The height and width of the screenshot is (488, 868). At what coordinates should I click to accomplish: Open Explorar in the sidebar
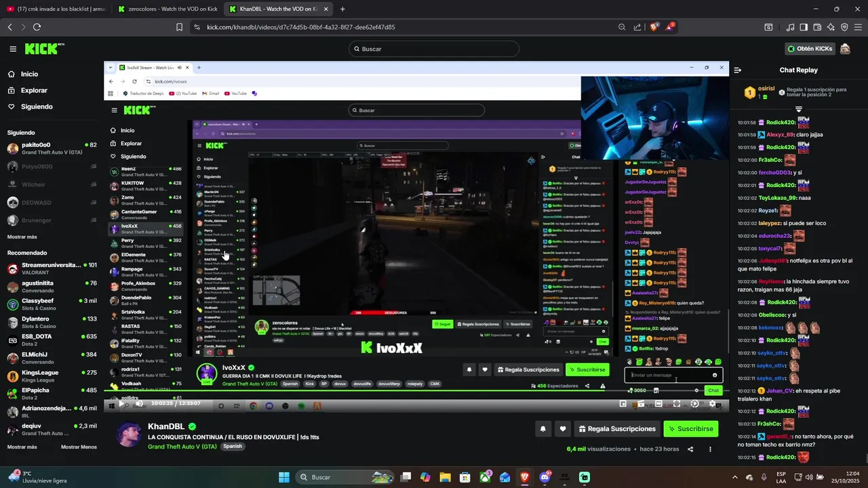pos(34,90)
